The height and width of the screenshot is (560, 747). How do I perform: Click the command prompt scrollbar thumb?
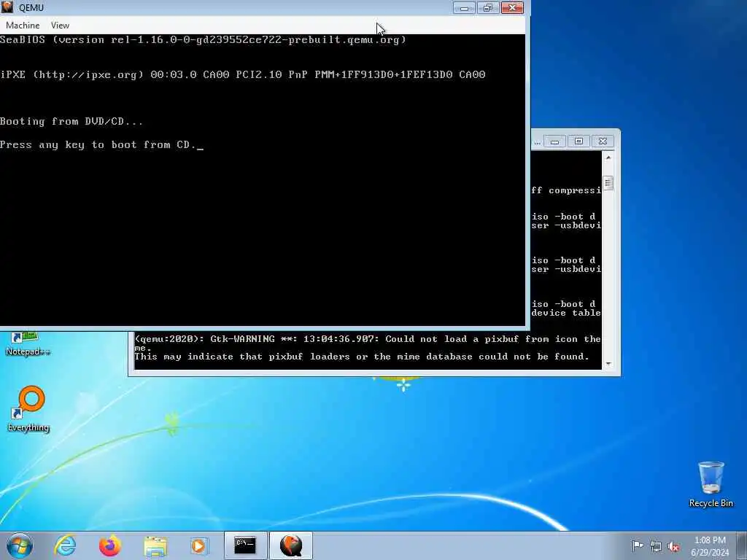tap(608, 183)
